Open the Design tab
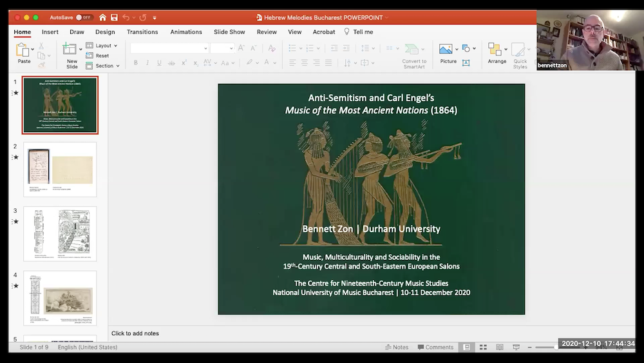 105,32
